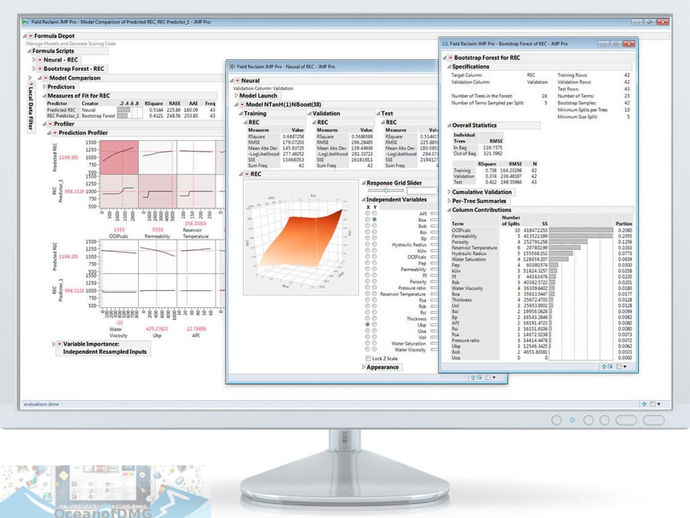Click JMP icon in Model Comparison window title
Image resolution: width=690 pixels, height=518 pixels.
coord(25,22)
